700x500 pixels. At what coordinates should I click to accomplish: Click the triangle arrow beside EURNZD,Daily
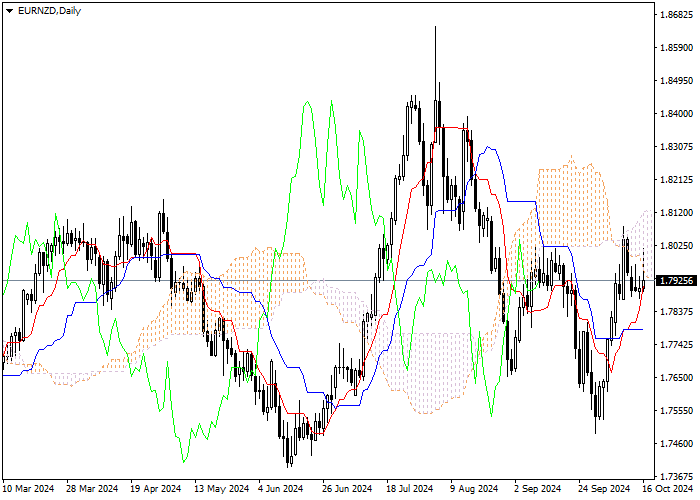(9, 11)
